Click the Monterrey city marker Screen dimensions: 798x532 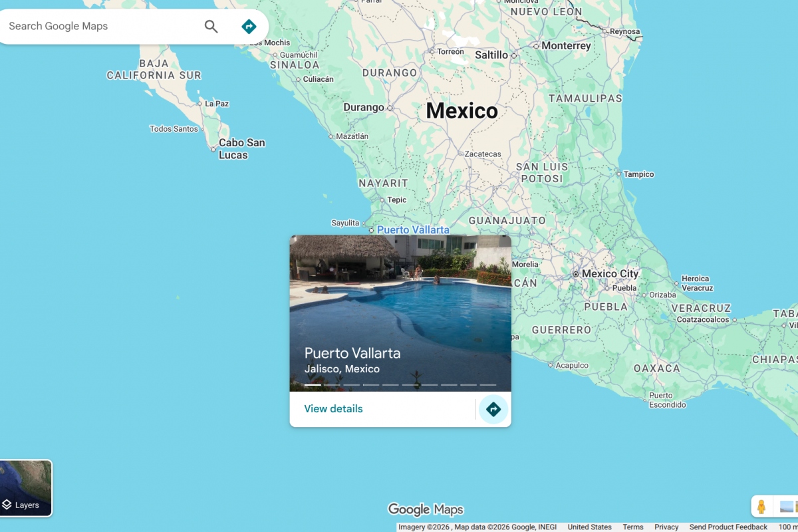536,47
